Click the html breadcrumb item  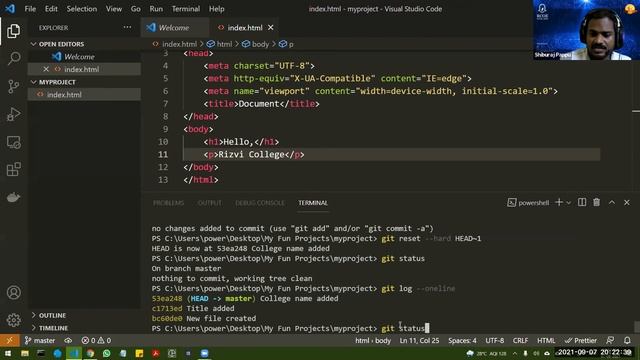[x=220, y=44]
